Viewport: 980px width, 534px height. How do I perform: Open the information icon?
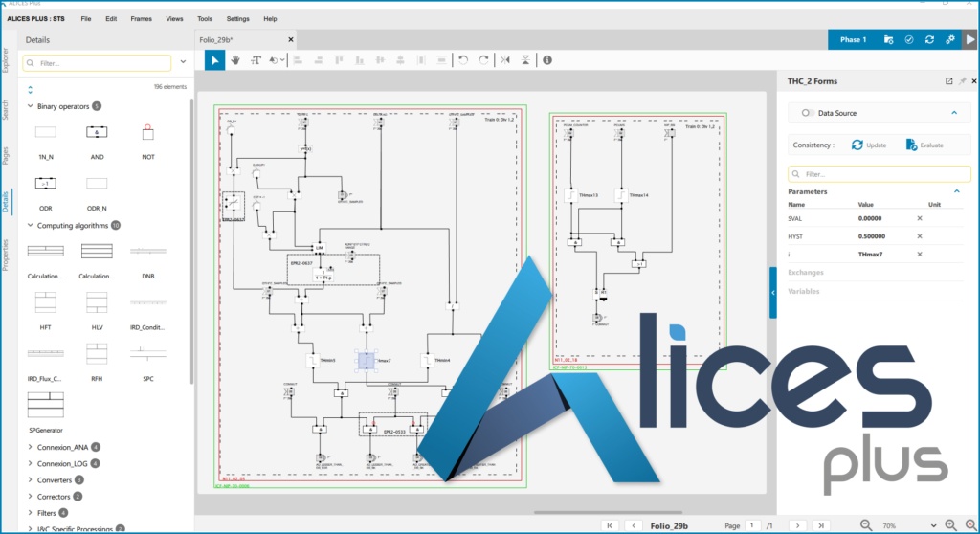(x=547, y=60)
